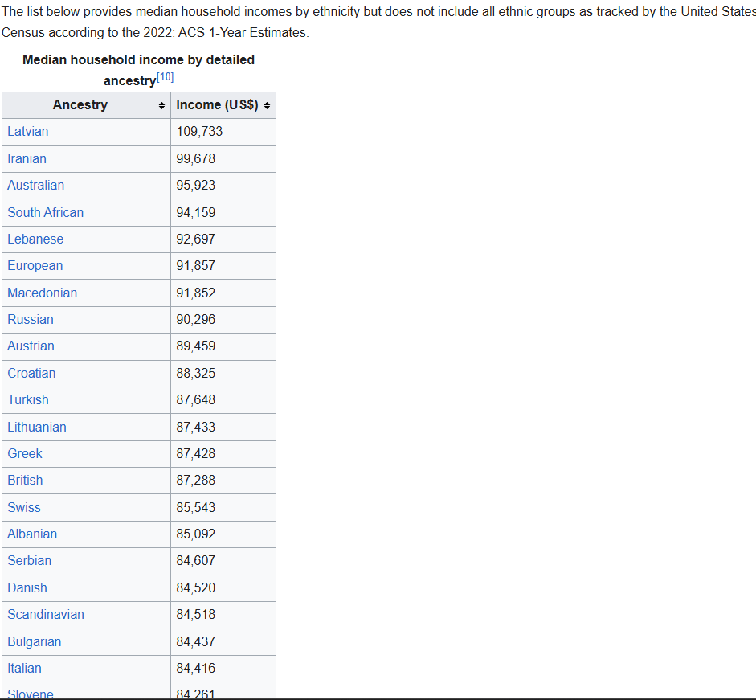Screen dimensions: 756x700
Task: Select income value 99,678
Action: (x=196, y=158)
